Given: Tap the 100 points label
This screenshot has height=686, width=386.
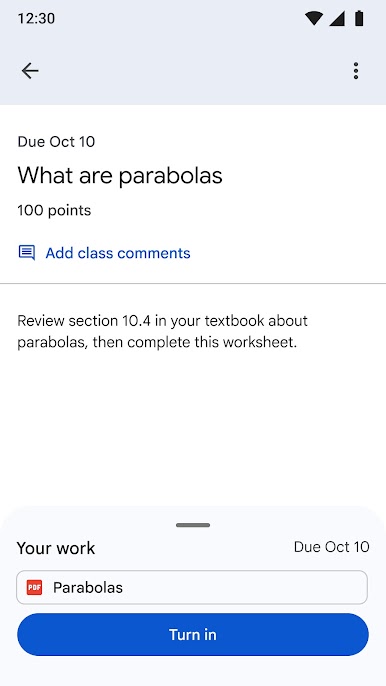Looking at the screenshot, I should 54,210.
